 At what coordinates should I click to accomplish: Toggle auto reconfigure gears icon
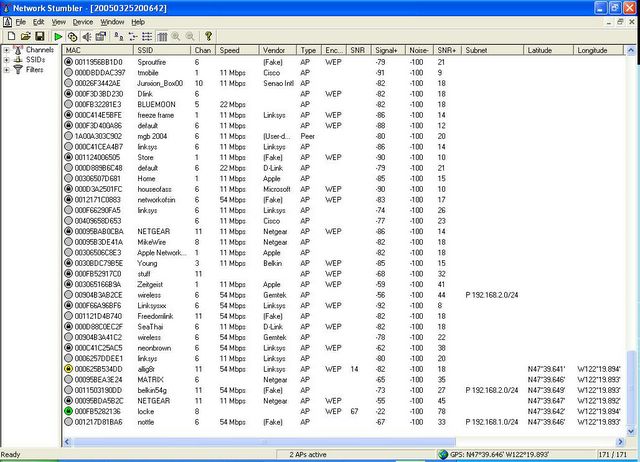pos(72,37)
